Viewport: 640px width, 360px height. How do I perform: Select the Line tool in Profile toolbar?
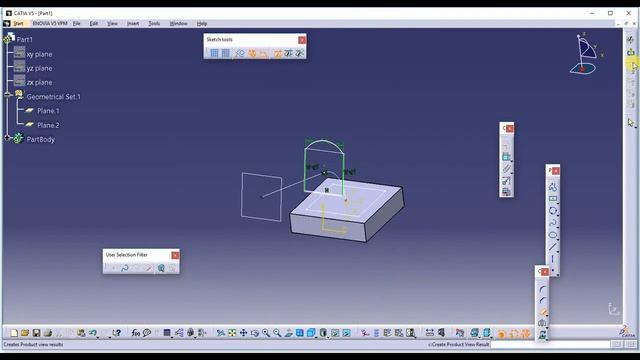point(553,247)
